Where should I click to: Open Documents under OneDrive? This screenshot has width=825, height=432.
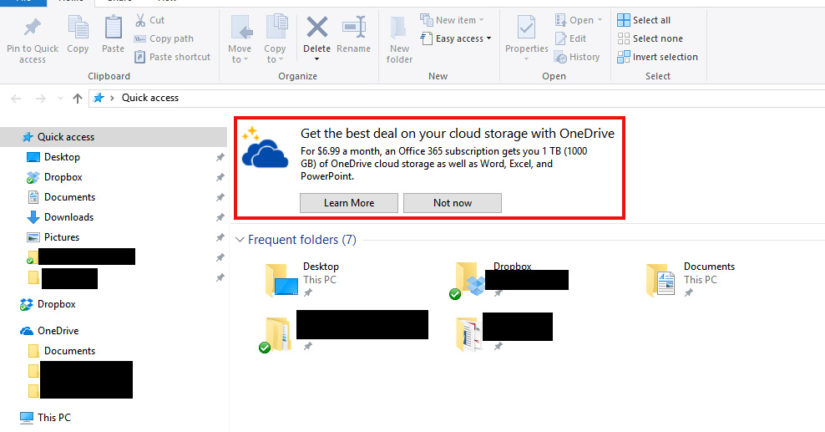coord(69,350)
